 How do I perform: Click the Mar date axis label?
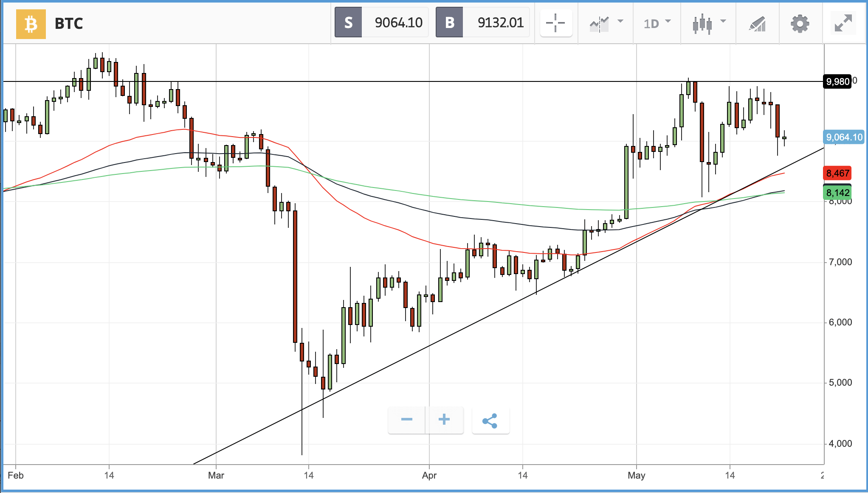click(x=216, y=475)
